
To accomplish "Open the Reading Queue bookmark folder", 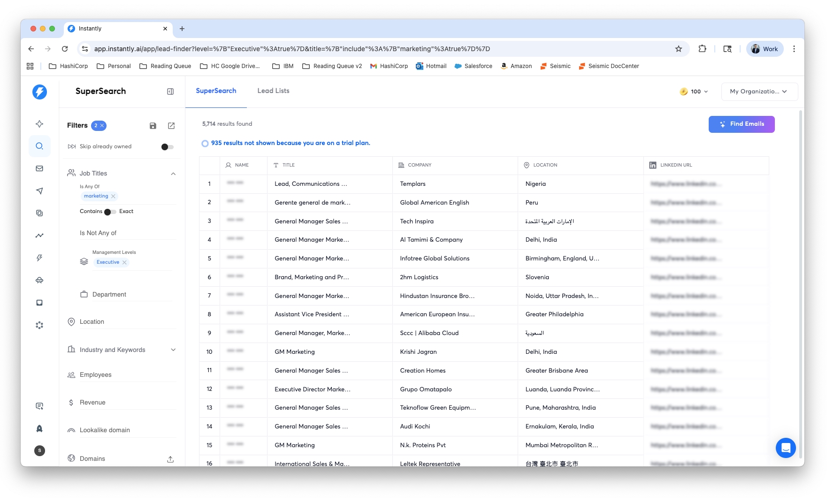I will coord(165,66).
